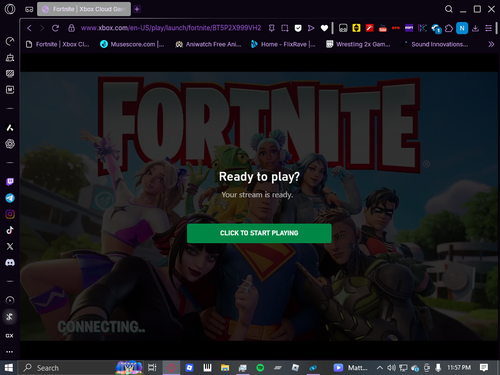Open Instagram in the sidebar
This screenshot has width=500, height=375.
[10, 214]
